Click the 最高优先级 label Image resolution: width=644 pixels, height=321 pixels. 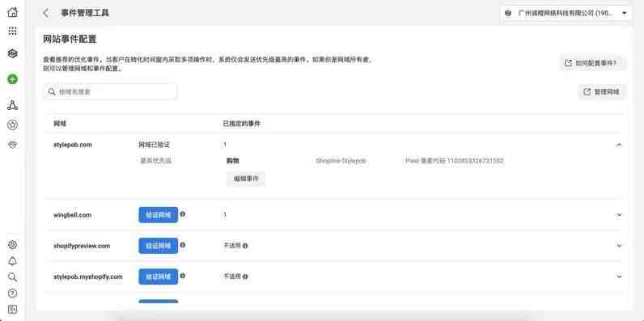coord(155,161)
